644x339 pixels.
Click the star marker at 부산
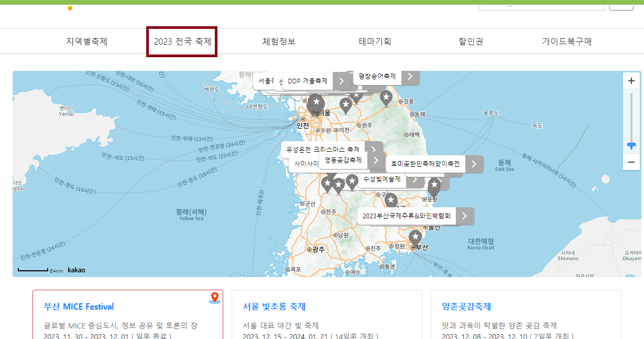tap(415, 237)
